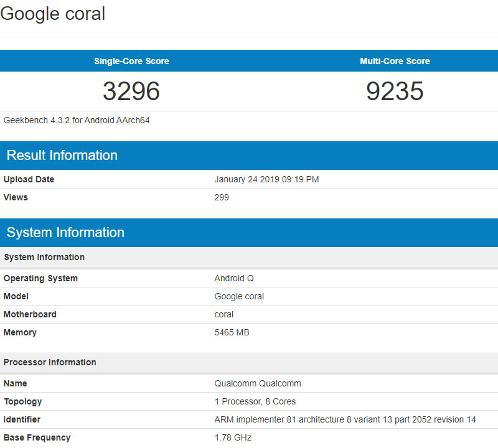This screenshot has width=498, height=448.
Task: Select the memory value 5465 MB
Action: coord(232,332)
